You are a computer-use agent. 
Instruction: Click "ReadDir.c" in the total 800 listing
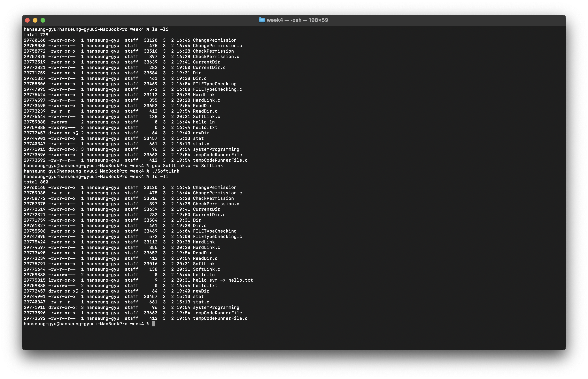point(205,258)
